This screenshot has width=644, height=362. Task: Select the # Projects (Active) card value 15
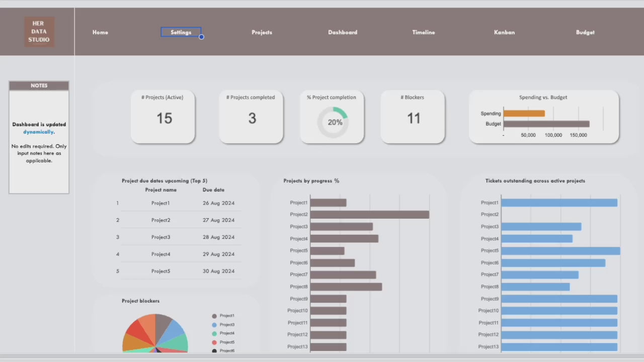click(x=164, y=118)
